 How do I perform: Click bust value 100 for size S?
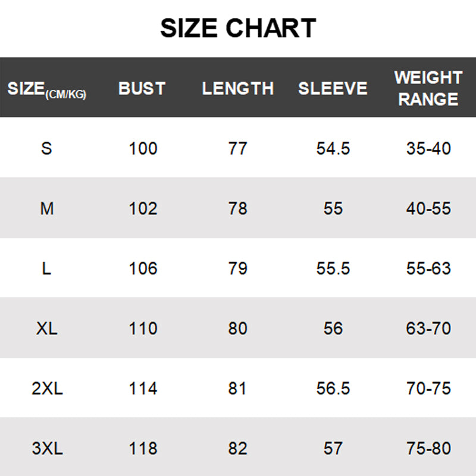(x=143, y=148)
